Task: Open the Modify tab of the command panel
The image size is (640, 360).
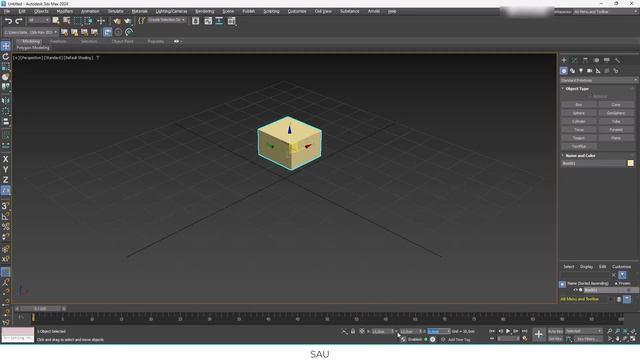Action: coord(574,60)
